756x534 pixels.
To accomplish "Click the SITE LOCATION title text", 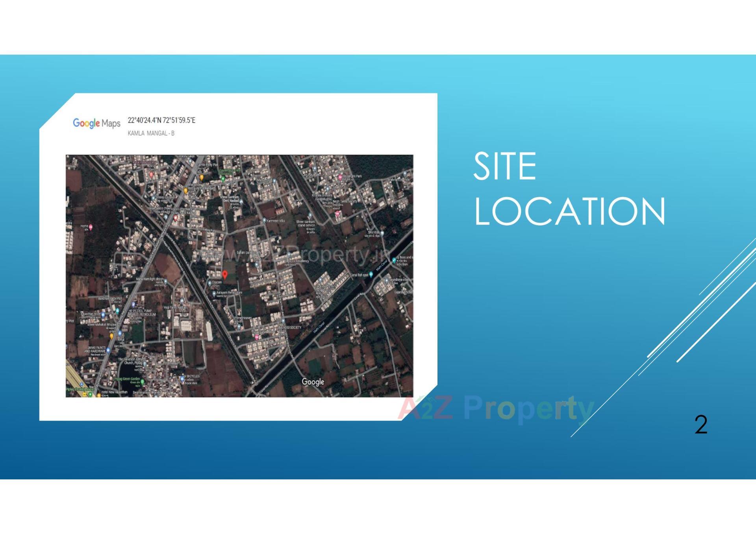I will [569, 188].
